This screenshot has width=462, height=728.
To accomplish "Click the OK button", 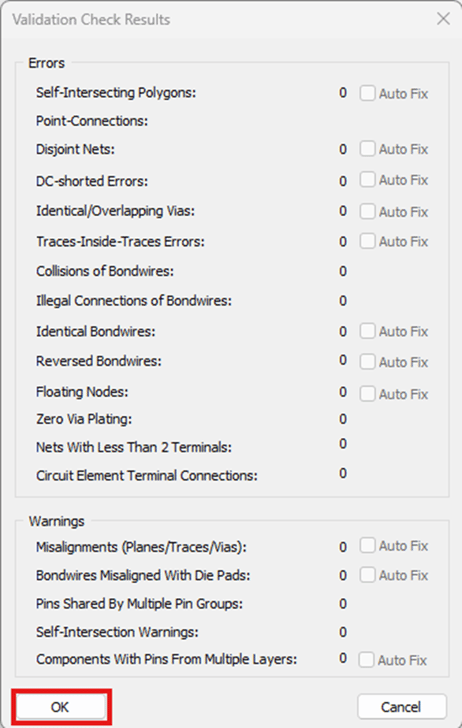I will pos(60,707).
